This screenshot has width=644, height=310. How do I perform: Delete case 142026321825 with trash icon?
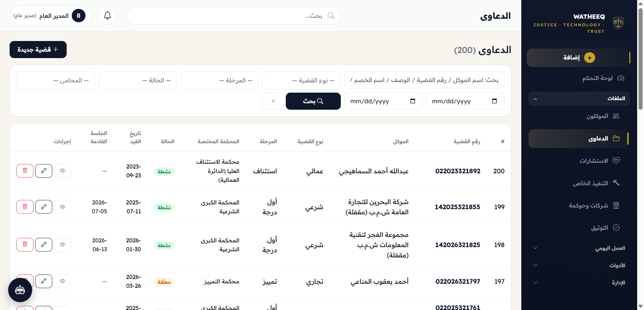25,245
